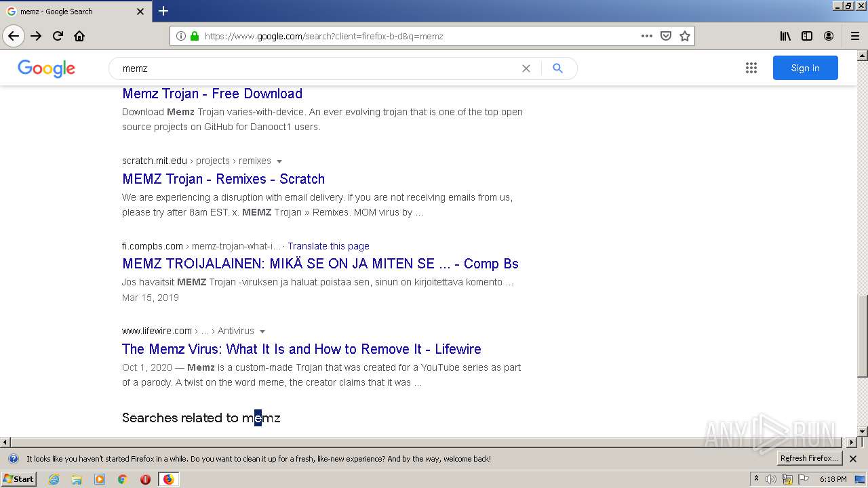Open Windows Media Player from taskbar
The image size is (868, 488).
pos(100,479)
